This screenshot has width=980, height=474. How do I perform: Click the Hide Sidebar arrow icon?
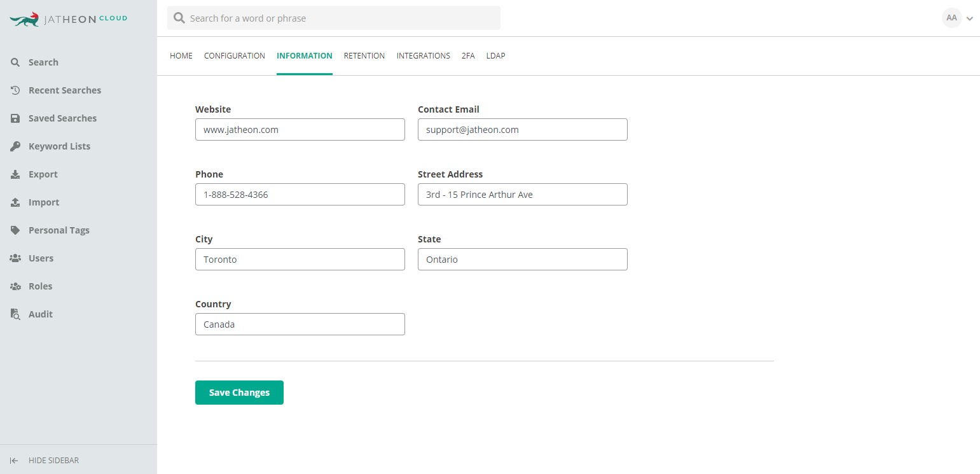[14, 461]
